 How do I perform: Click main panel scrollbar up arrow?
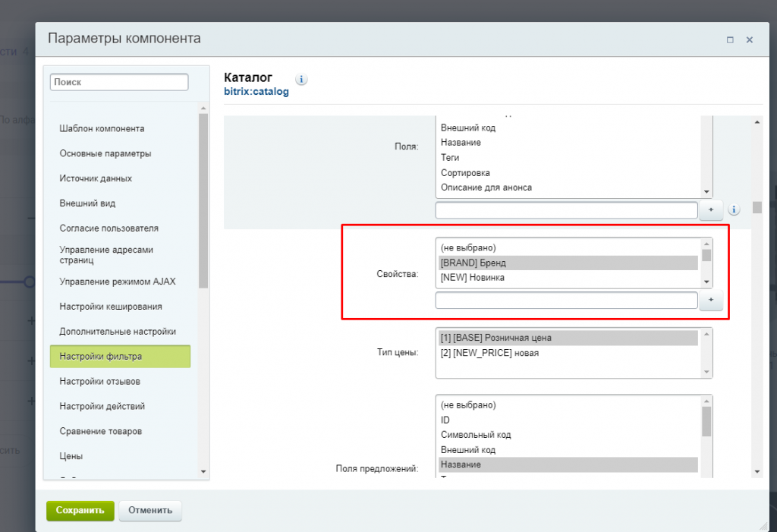point(757,122)
